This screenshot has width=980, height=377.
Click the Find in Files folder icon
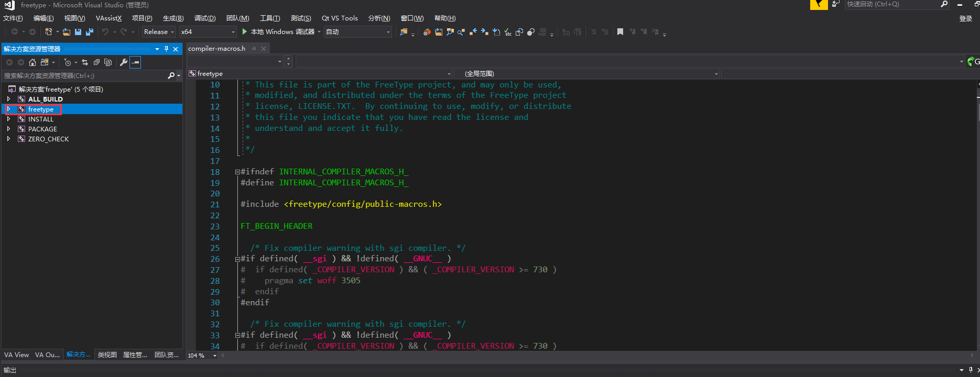(404, 32)
